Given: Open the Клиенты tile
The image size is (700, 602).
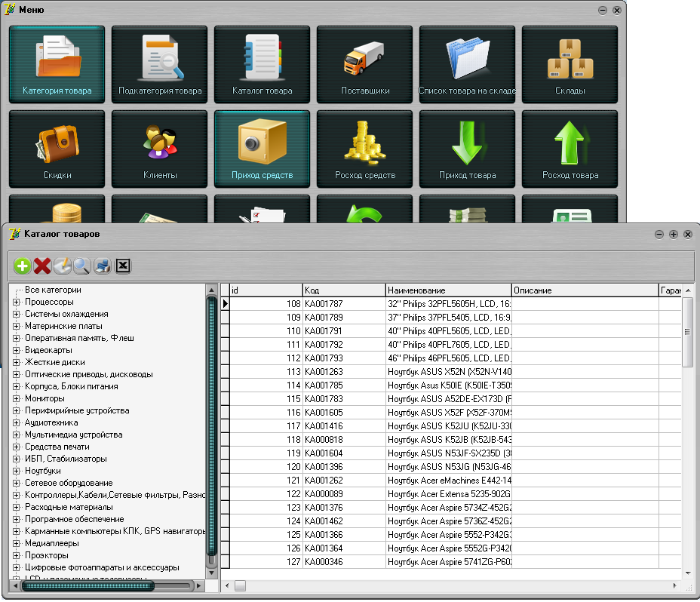Looking at the screenshot, I should tap(159, 149).
